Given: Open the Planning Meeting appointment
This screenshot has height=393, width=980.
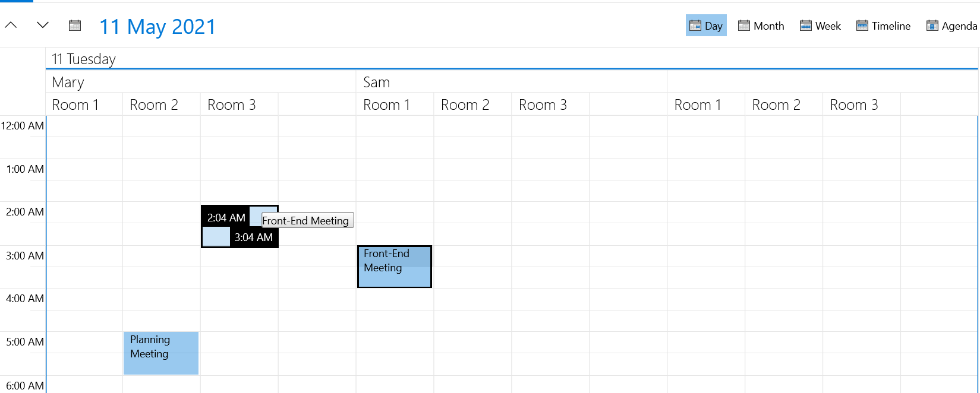Looking at the screenshot, I should point(160,353).
